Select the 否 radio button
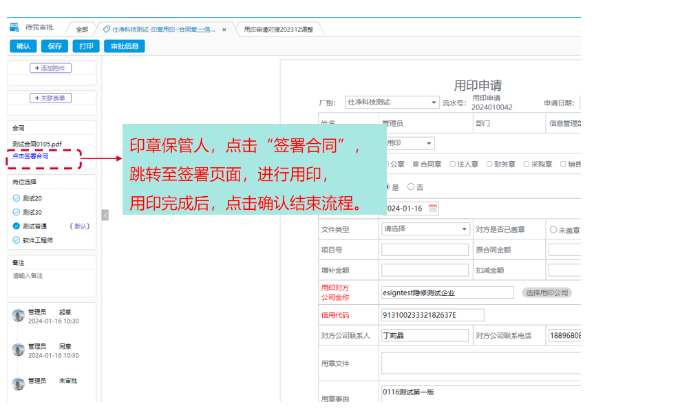This screenshot has width=700, height=415. point(410,187)
